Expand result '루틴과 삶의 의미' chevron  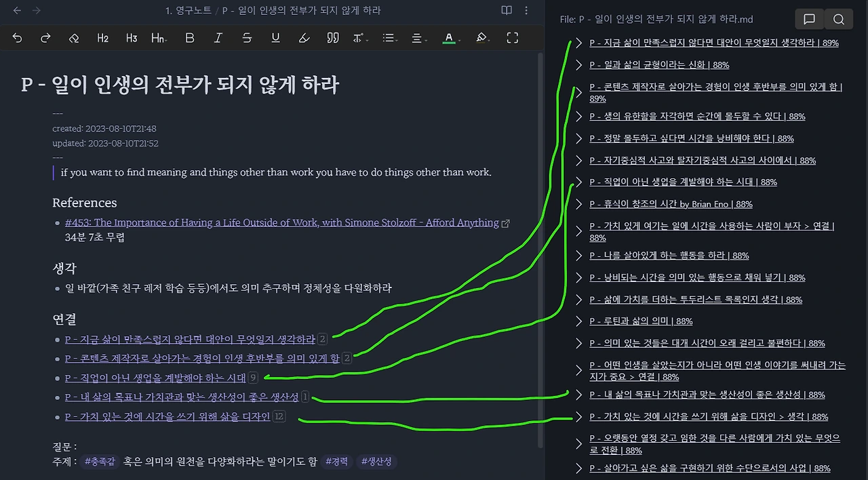(x=578, y=321)
